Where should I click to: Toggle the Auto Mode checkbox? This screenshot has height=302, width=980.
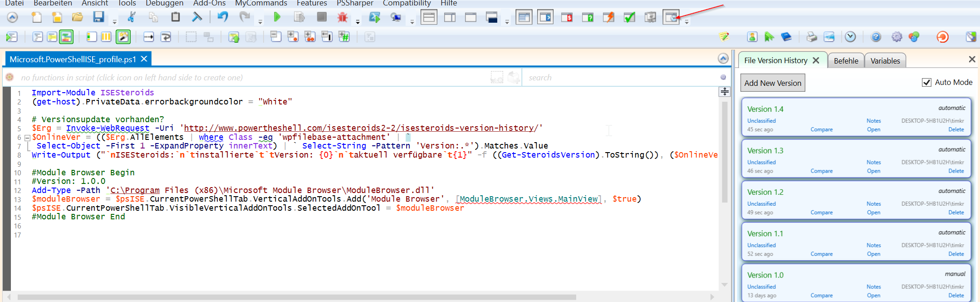926,82
